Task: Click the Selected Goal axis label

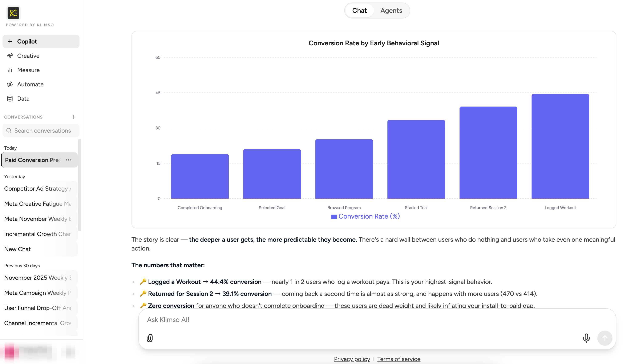Action: pos(272,208)
